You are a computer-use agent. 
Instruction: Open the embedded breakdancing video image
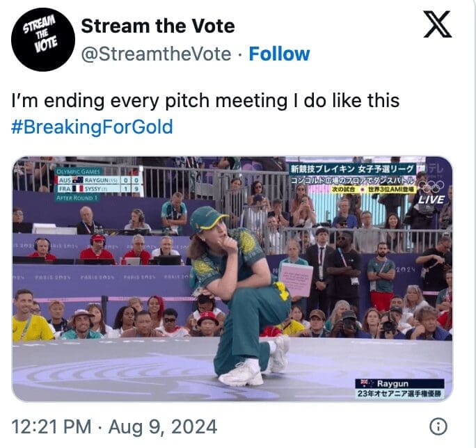click(x=232, y=279)
